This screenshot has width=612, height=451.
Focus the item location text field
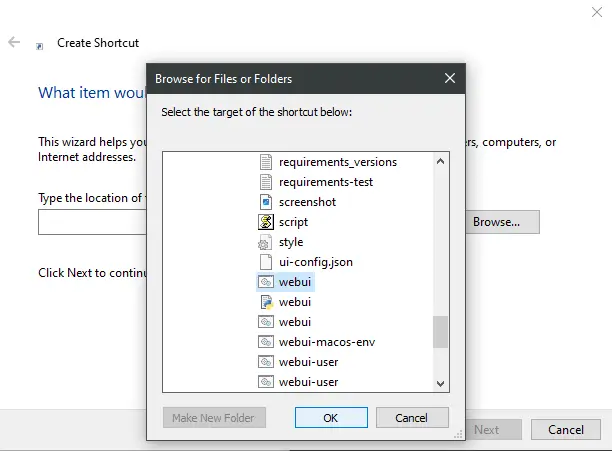click(x=92, y=222)
